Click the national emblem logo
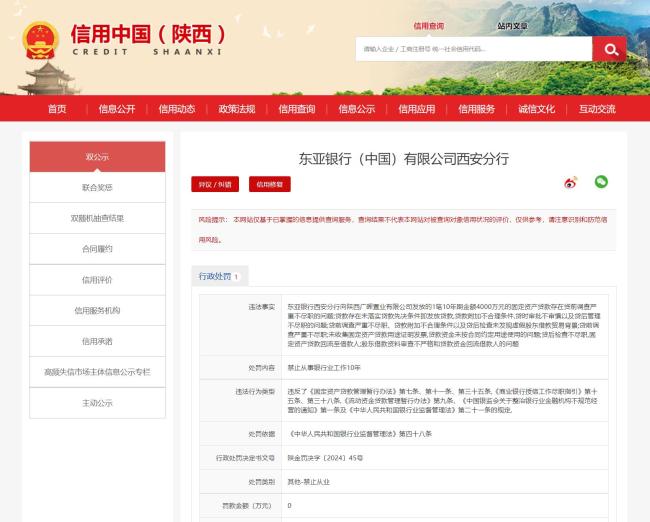 [40, 41]
